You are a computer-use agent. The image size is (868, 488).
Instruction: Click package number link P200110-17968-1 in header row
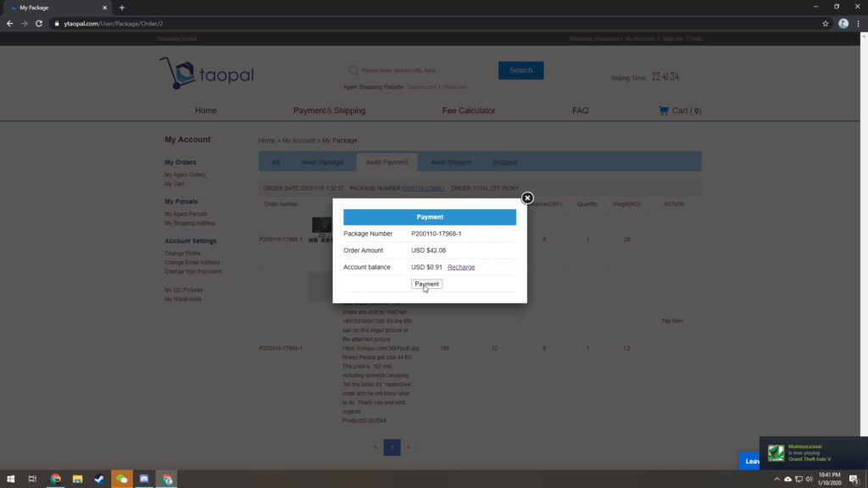click(x=424, y=188)
